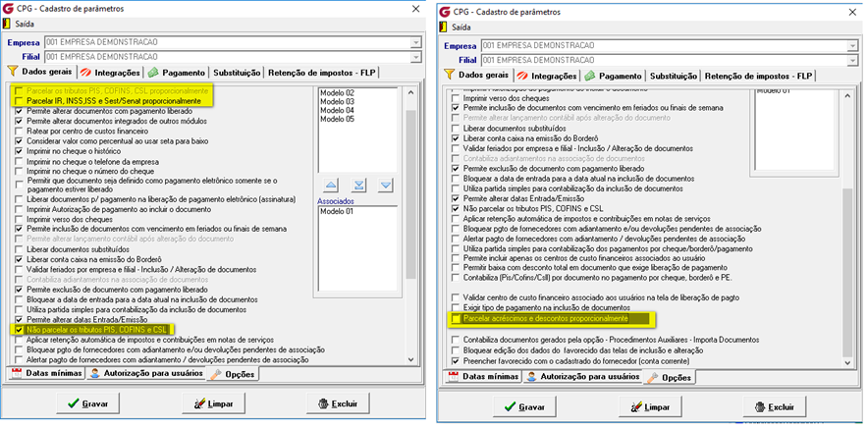Open Dados gerais tab in left window
868x428 pixels.
pyautogui.click(x=40, y=72)
